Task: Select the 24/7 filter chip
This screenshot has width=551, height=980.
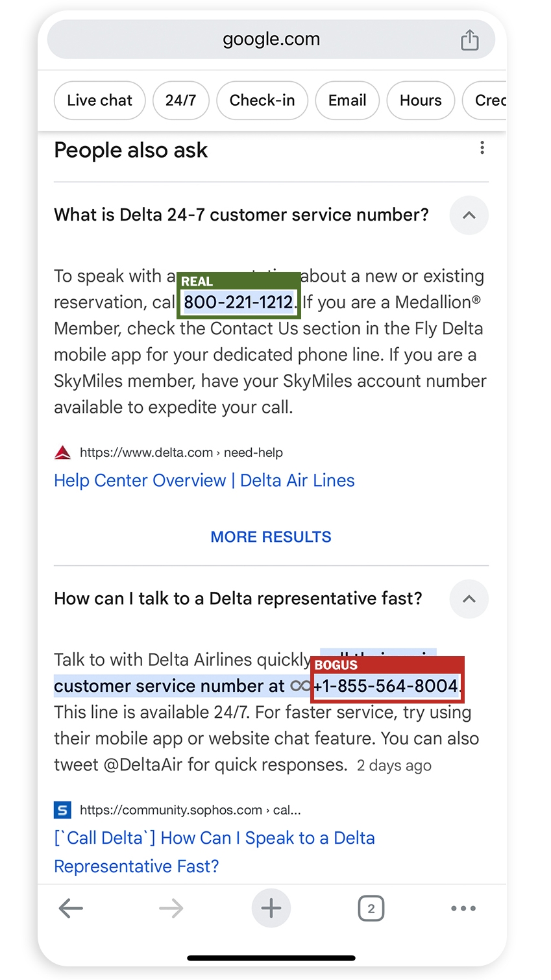Action: [x=180, y=101]
